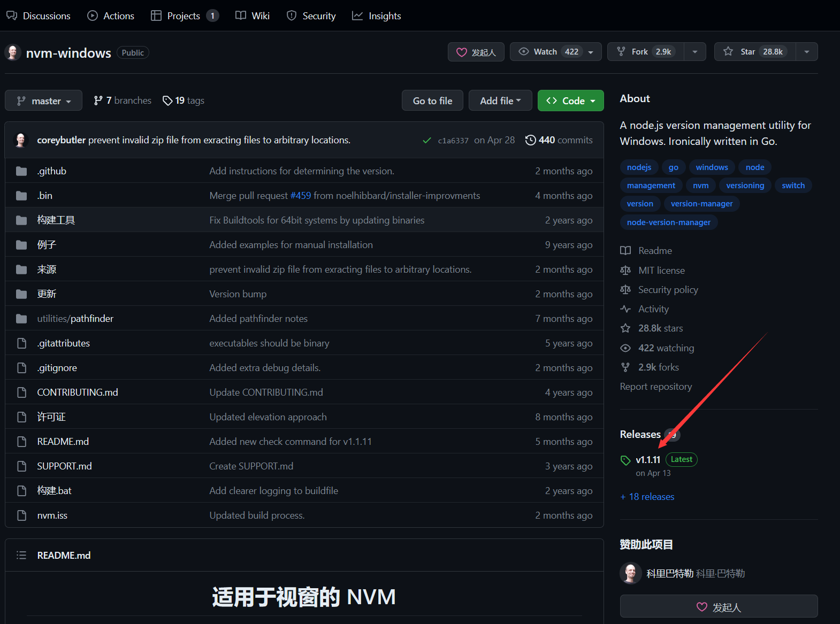Click the file icon beside nvm.iss
The height and width of the screenshot is (624, 840).
[x=21, y=515]
